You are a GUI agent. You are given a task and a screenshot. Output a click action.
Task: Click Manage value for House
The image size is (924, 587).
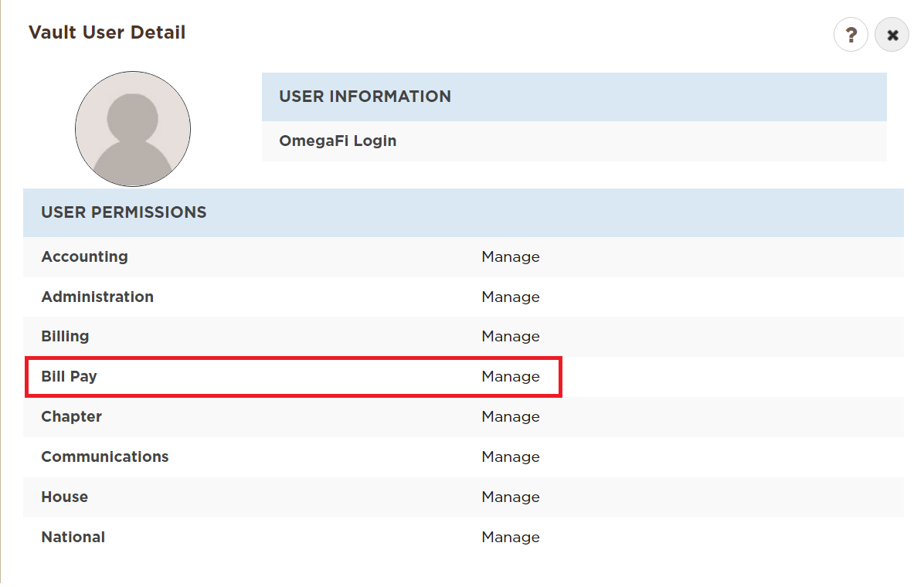511,497
